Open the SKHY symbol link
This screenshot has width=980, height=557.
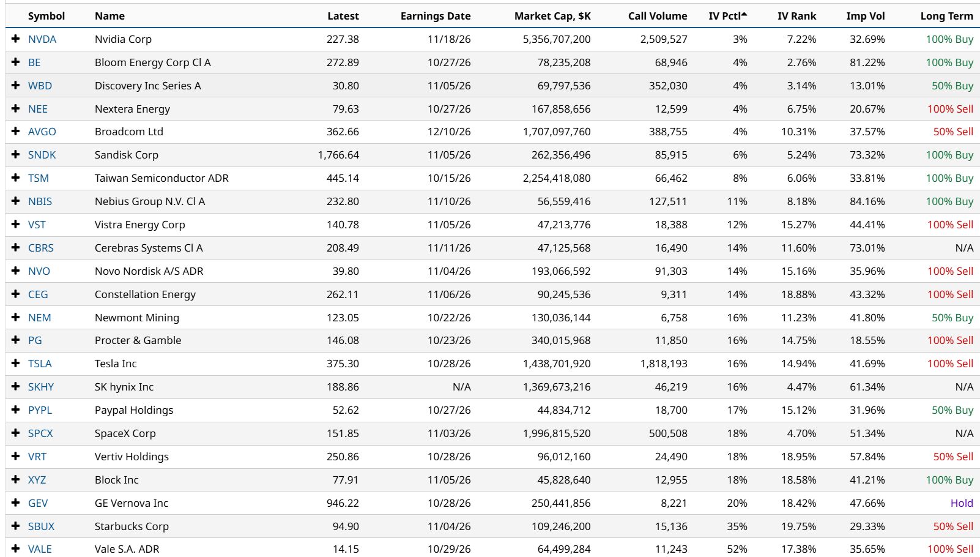[41, 387]
